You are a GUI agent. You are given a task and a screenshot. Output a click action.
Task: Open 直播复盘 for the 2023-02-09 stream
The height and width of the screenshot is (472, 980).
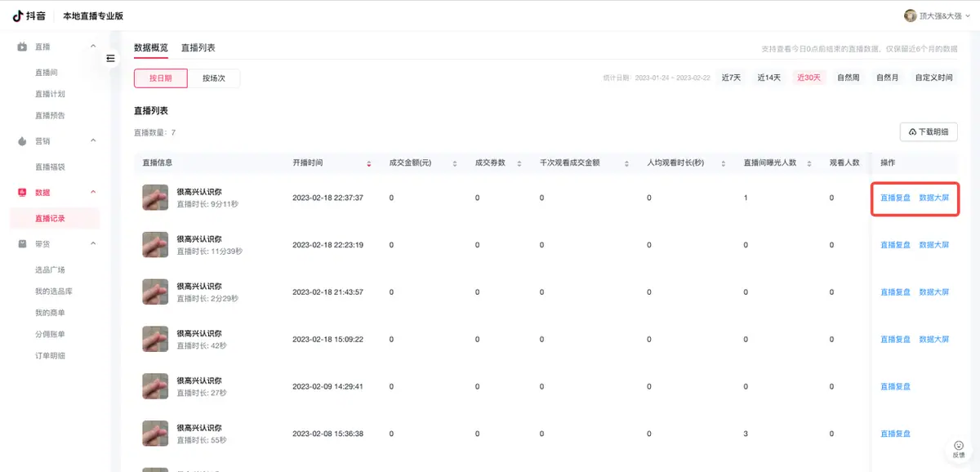coord(895,387)
